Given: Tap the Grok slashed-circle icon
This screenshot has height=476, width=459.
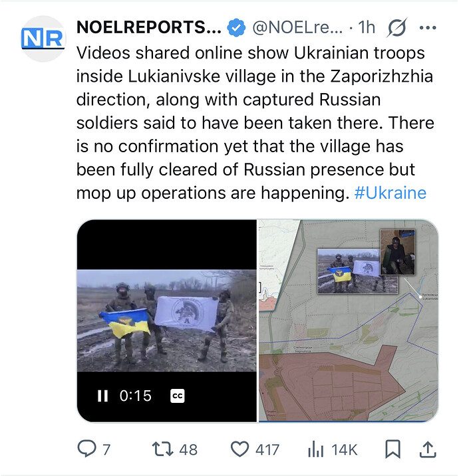Looking at the screenshot, I should click(397, 28).
